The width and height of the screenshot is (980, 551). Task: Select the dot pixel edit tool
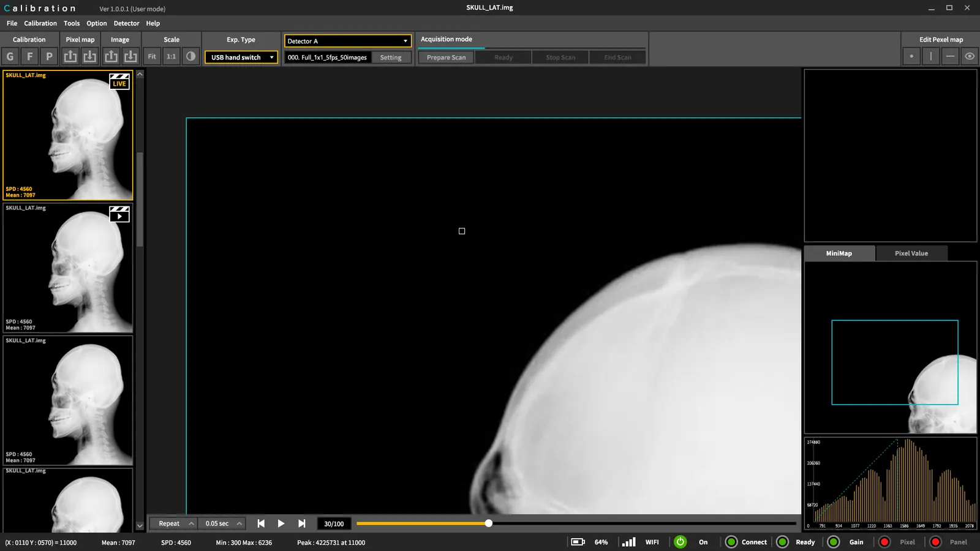911,56
